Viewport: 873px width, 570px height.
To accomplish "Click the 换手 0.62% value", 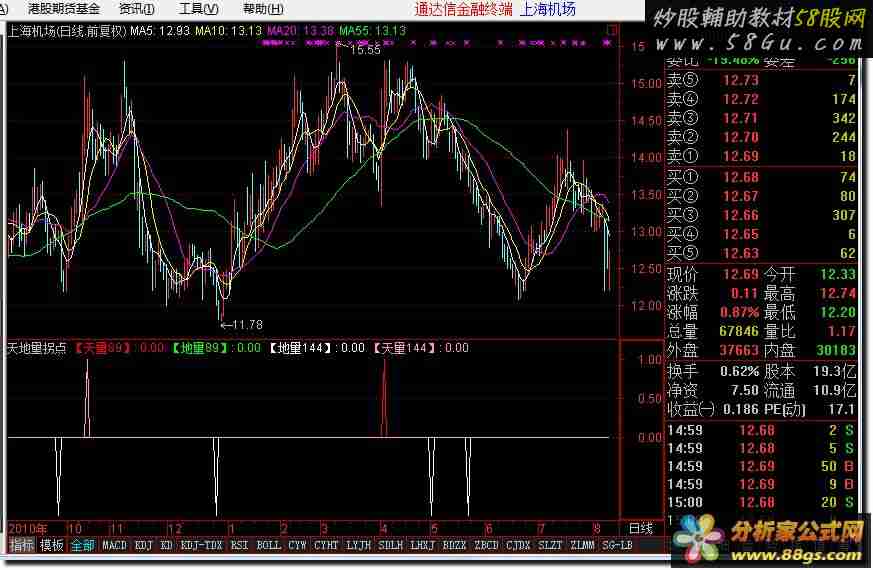I will pos(739,371).
